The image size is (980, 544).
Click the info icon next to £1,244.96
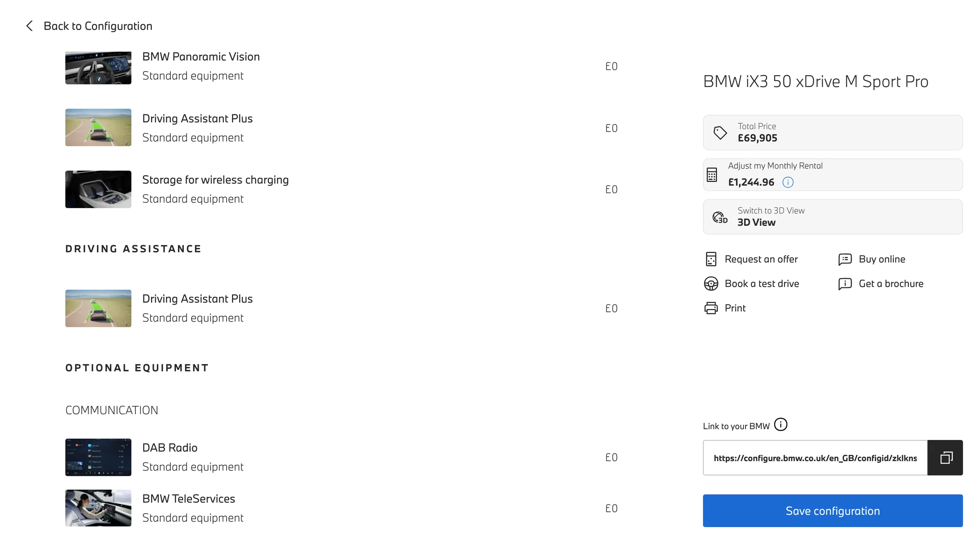(788, 182)
